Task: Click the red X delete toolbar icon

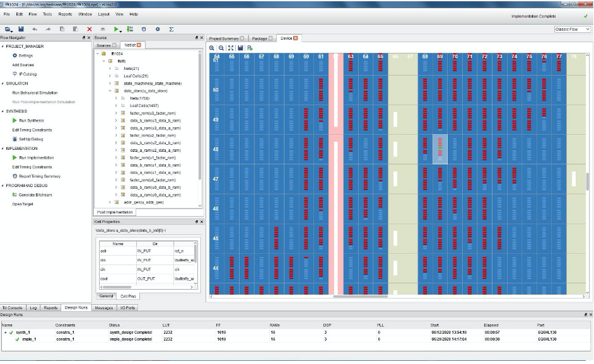Action: pyautogui.click(x=90, y=29)
